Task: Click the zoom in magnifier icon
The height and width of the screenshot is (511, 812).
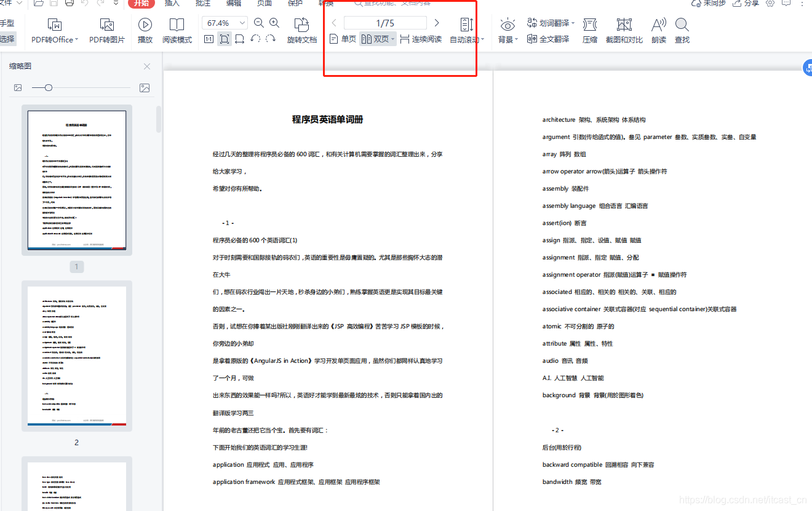Action: pos(274,23)
